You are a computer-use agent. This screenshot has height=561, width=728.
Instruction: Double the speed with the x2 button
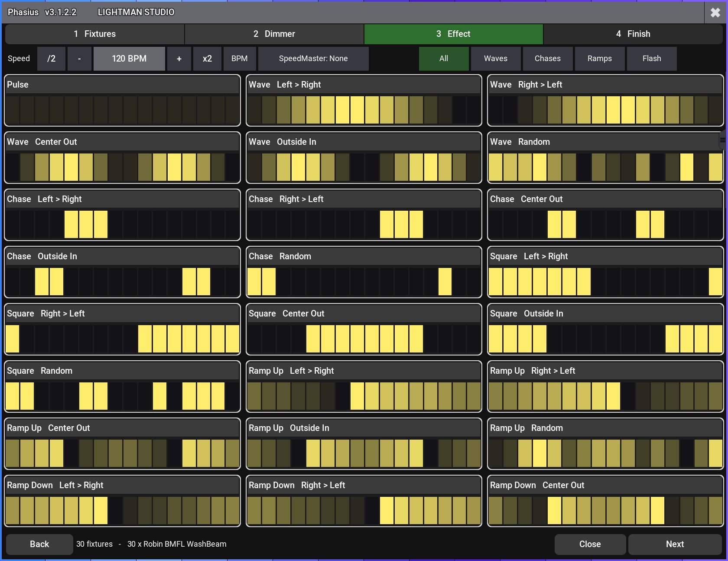tap(208, 59)
